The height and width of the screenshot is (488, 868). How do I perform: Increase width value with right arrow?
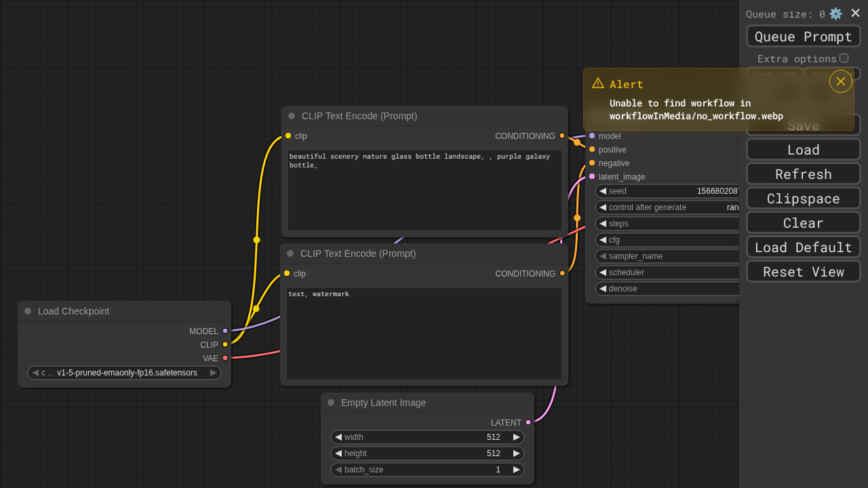tap(516, 437)
